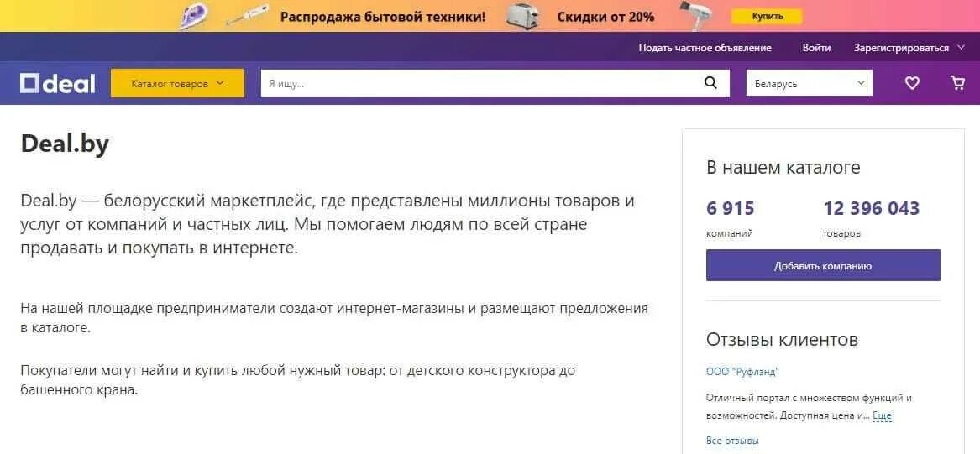Viewport: 980px width, 454px height.
Task: Click the Deal.by page heading
Action: (65, 144)
